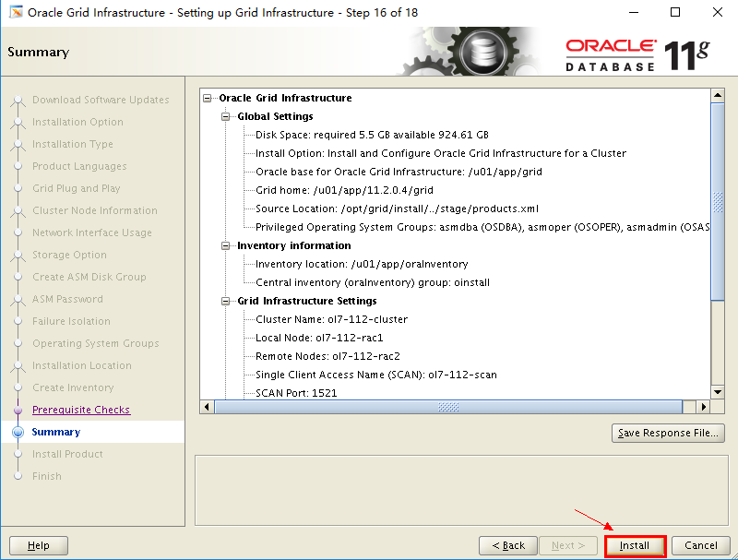Collapse the Global Settings node
The image size is (738, 560).
click(225, 116)
